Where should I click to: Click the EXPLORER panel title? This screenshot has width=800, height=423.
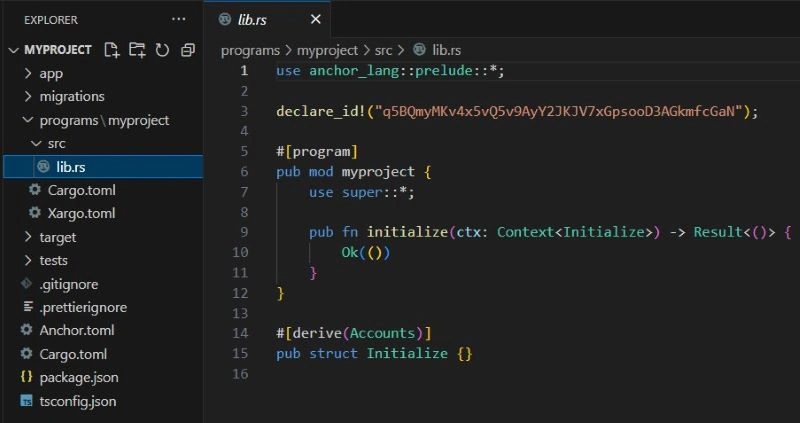[x=51, y=20]
